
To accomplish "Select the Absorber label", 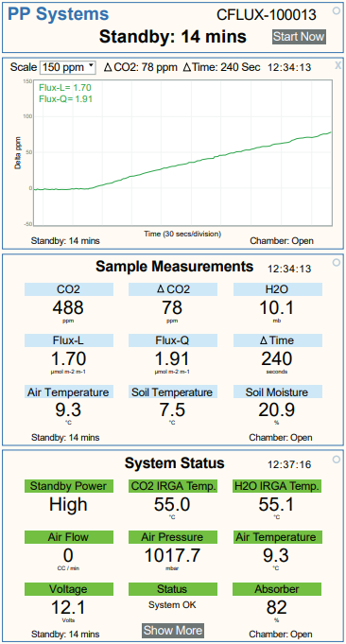I will (x=277, y=589).
